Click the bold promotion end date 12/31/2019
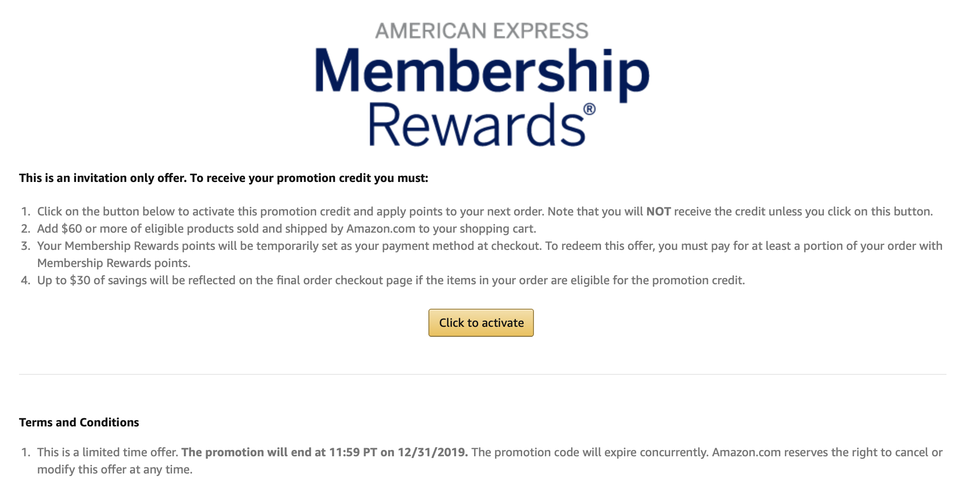 pyautogui.click(x=432, y=452)
